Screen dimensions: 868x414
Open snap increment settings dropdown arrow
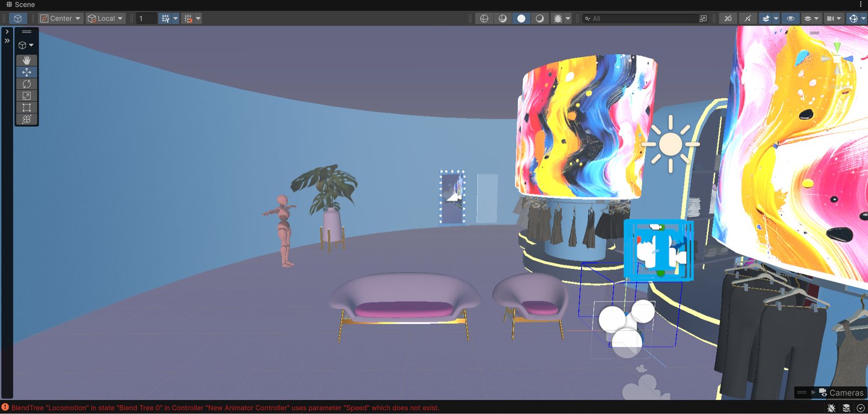point(198,18)
